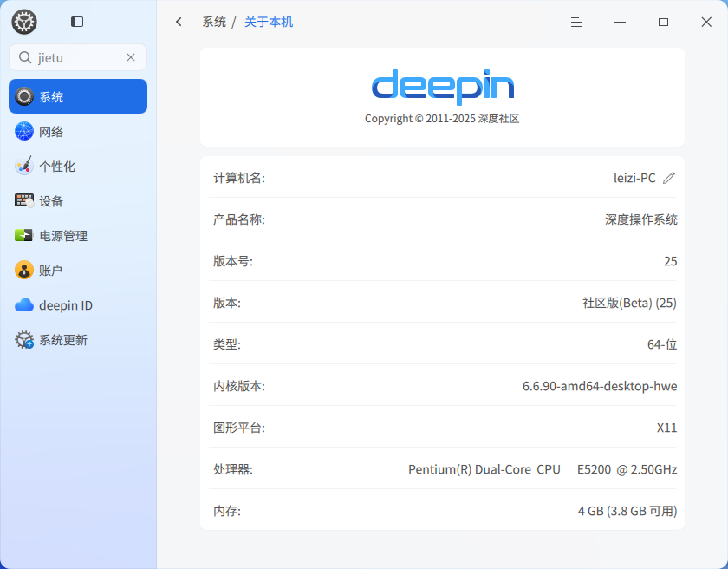728x569 pixels.
Task: Open the title bar hamburger menu
Action: [x=576, y=22]
